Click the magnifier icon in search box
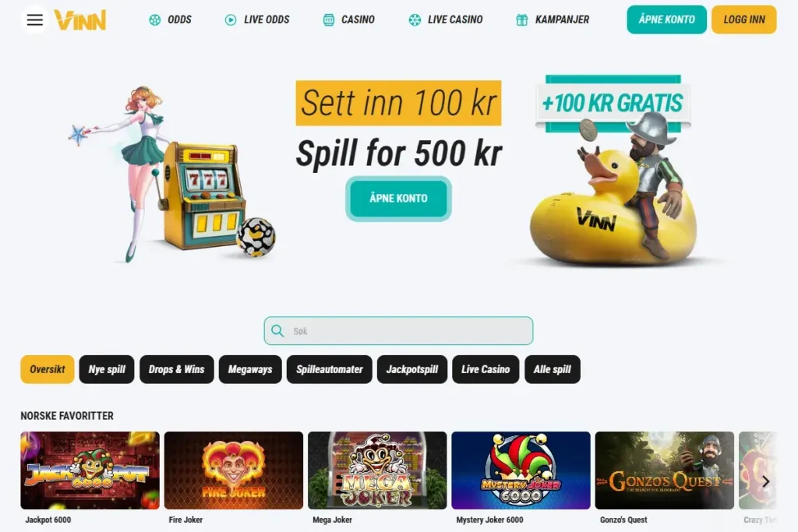798x532 pixels. 277,331
